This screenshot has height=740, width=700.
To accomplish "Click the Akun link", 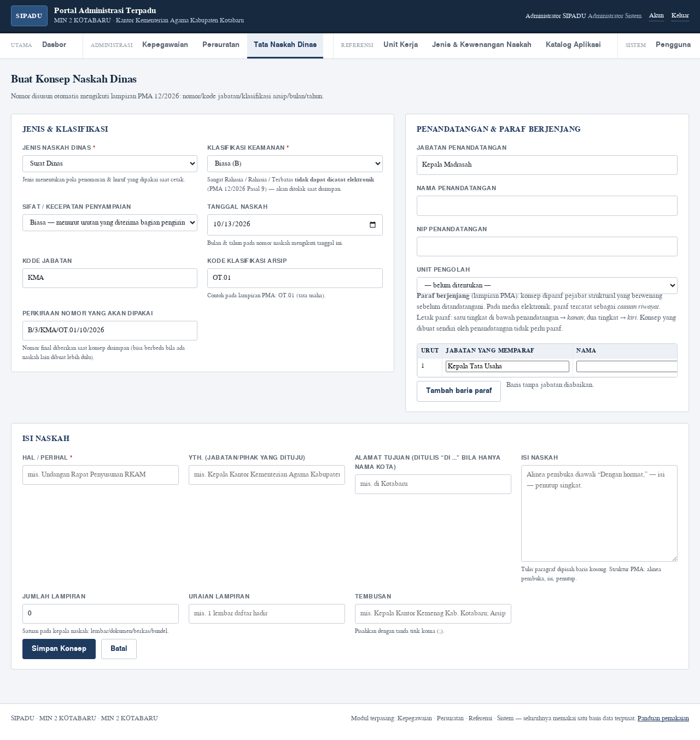I will (656, 16).
